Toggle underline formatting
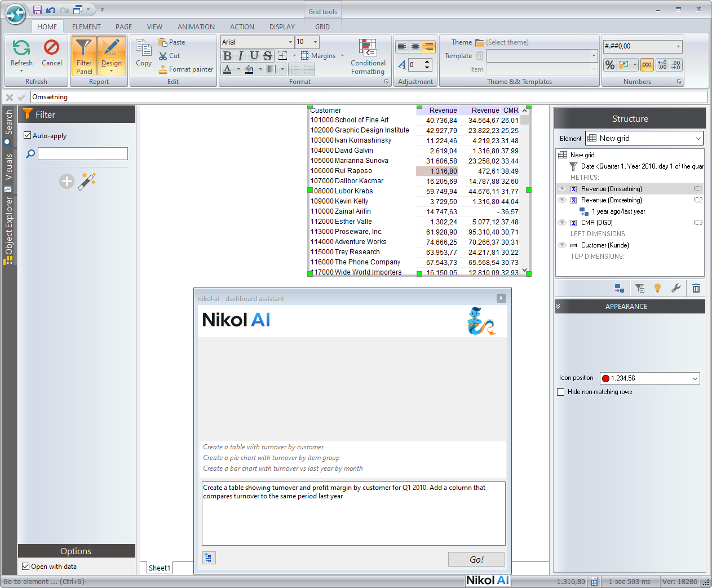 [254, 56]
